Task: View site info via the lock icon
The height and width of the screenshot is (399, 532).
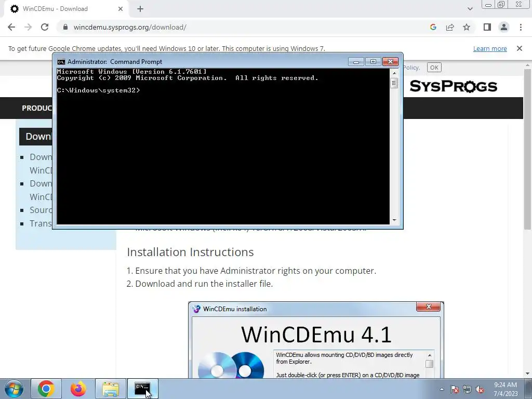Action: (65, 27)
